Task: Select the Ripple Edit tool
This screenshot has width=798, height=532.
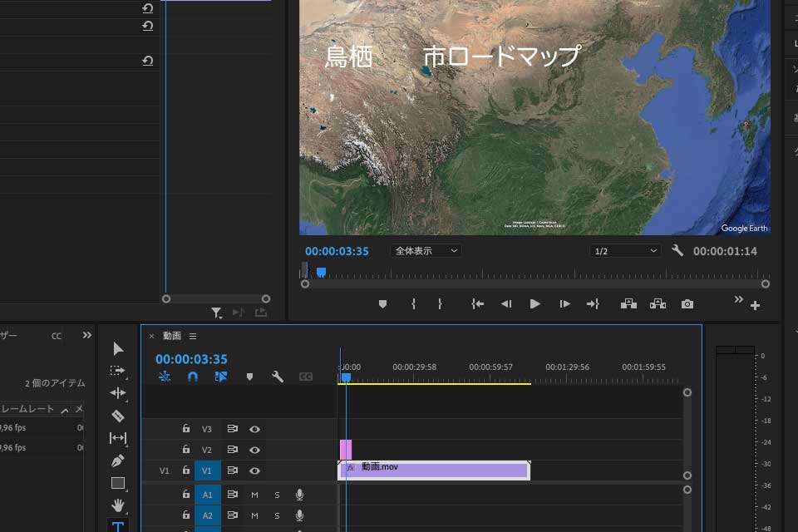Action: (x=118, y=393)
